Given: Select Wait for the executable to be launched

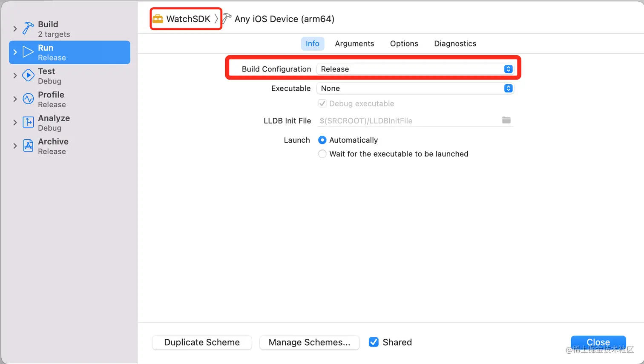Looking at the screenshot, I should tap(322, 154).
